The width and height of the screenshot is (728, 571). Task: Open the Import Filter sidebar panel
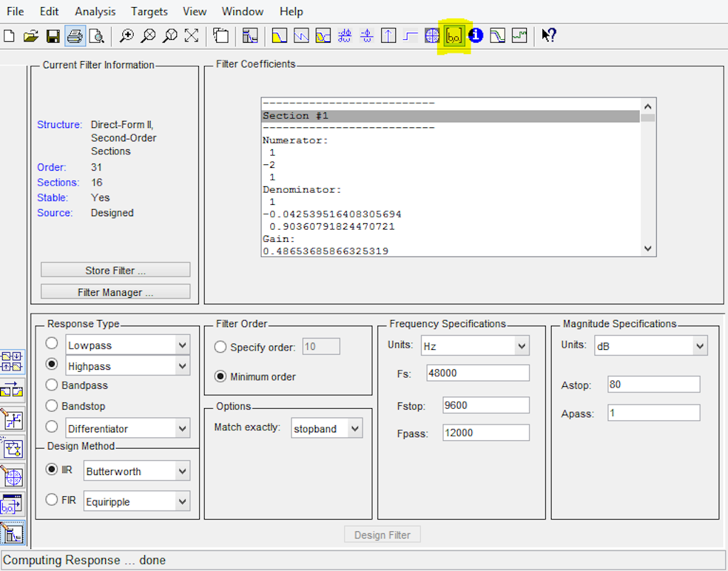pyautogui.click(x=11, y=506)
